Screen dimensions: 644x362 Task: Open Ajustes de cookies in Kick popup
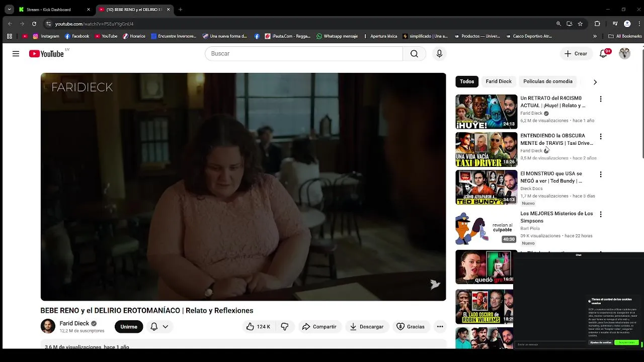pyautogui.click(x=601, y=342)
